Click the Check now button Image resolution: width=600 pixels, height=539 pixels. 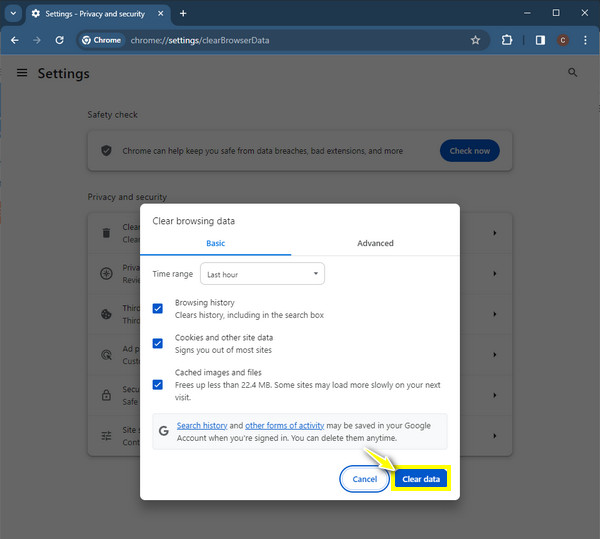tap(470, 151)
